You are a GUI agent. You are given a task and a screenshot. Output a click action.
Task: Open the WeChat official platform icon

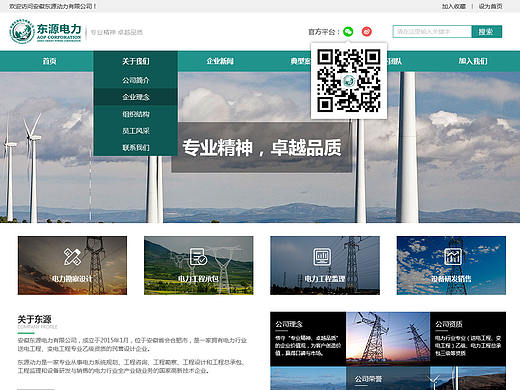click(348, 32)
